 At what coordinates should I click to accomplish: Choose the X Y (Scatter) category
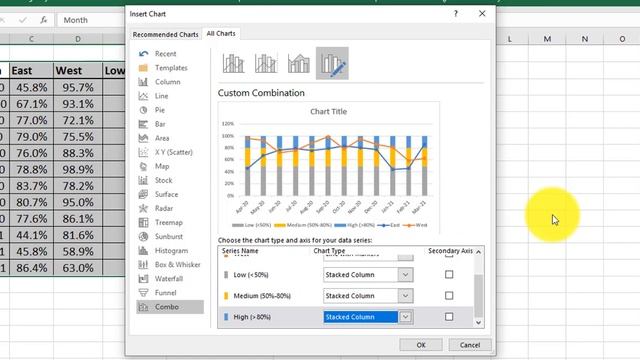(170, 152)
